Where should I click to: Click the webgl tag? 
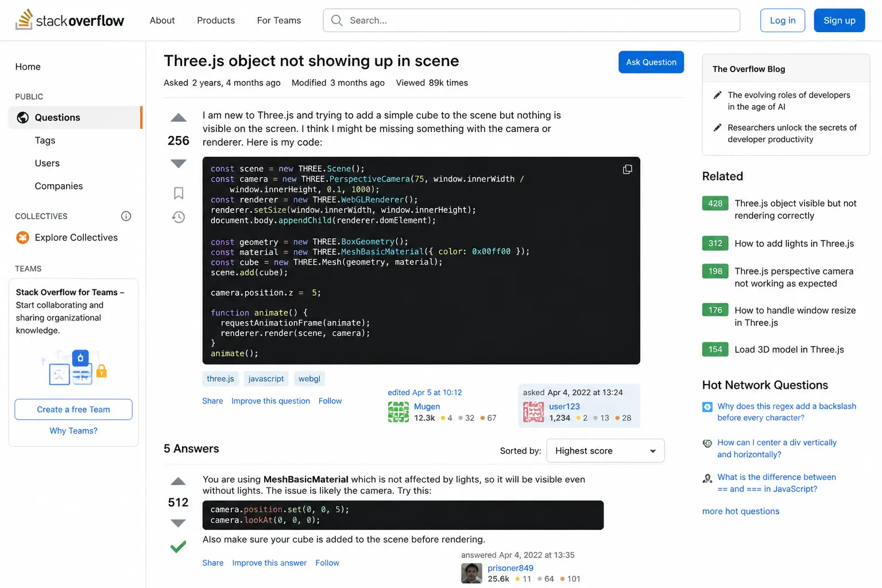click(310, 379)
